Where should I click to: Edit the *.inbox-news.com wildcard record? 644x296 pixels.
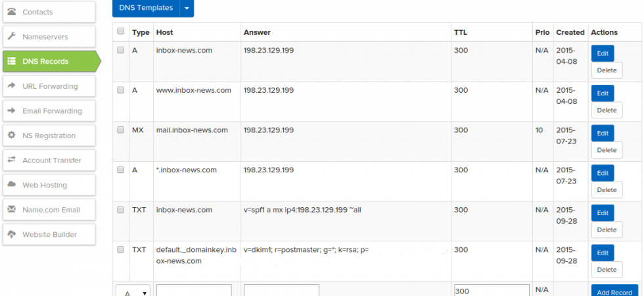pos(603,173)
